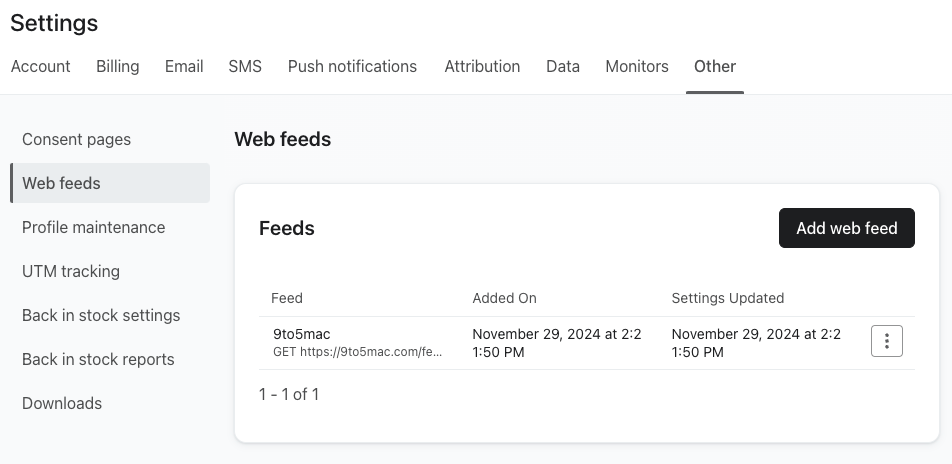Select the Other tab
The width and height of the screenshot is (952, 464).
coord(715,66)
